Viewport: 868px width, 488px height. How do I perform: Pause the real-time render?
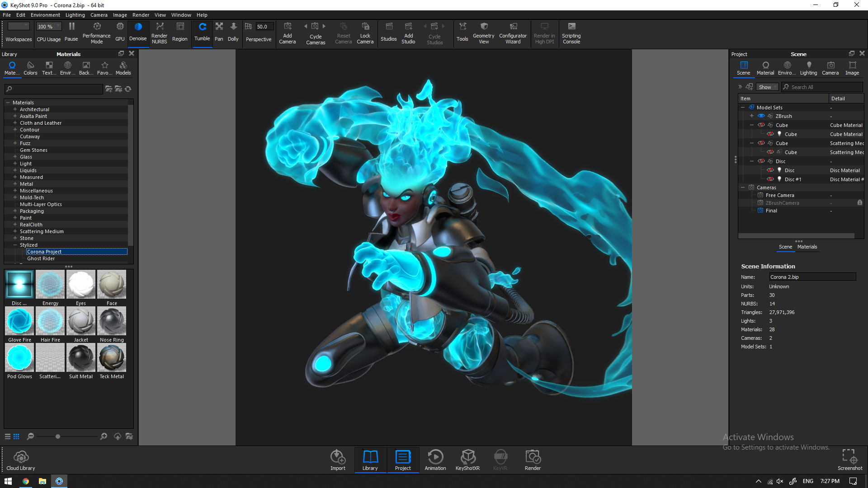point(71,32)
